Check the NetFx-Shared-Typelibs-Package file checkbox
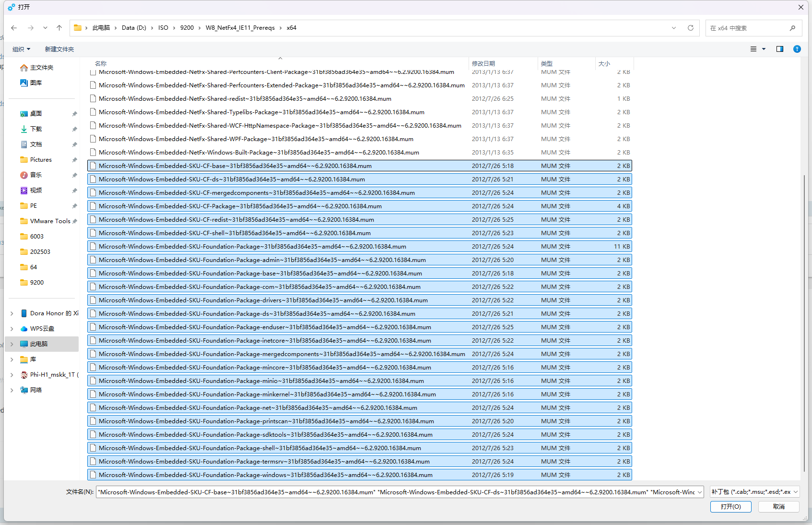 point(93,112)
